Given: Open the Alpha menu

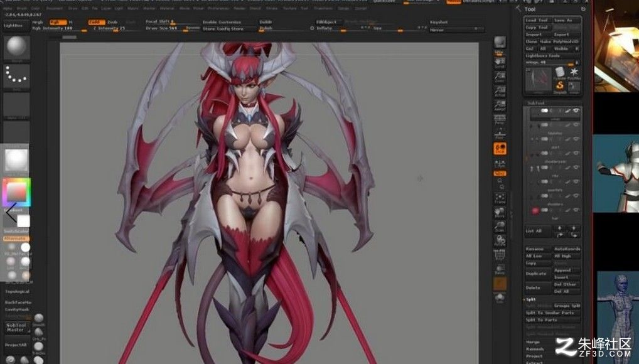Looking at the screenshot, I should pos(8,8).
